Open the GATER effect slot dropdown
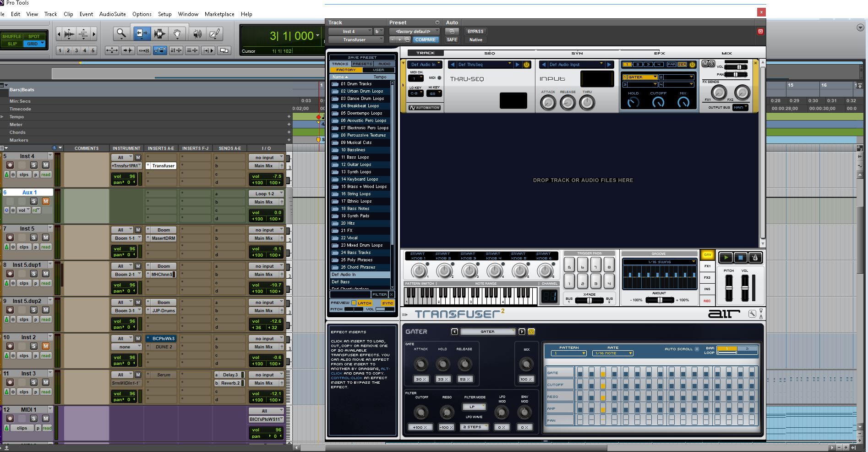This screenshot has height=452, width=868. pyautogui.click(x=640, y=77)
